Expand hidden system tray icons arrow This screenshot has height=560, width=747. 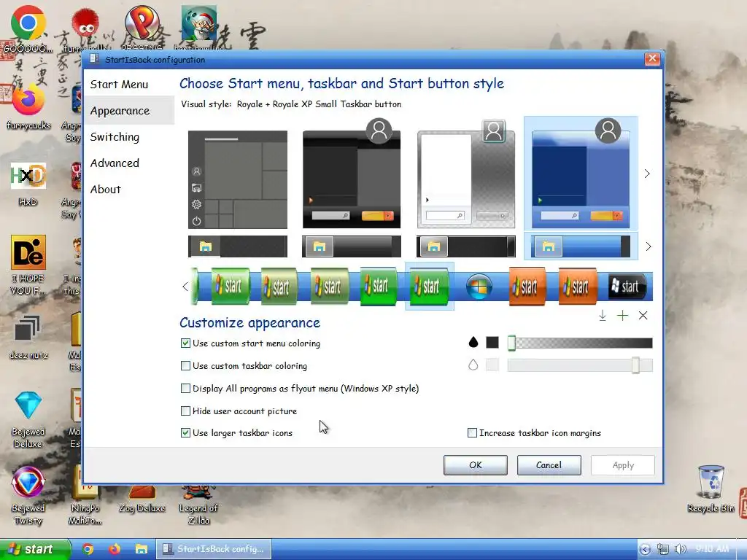coord(645,550)
